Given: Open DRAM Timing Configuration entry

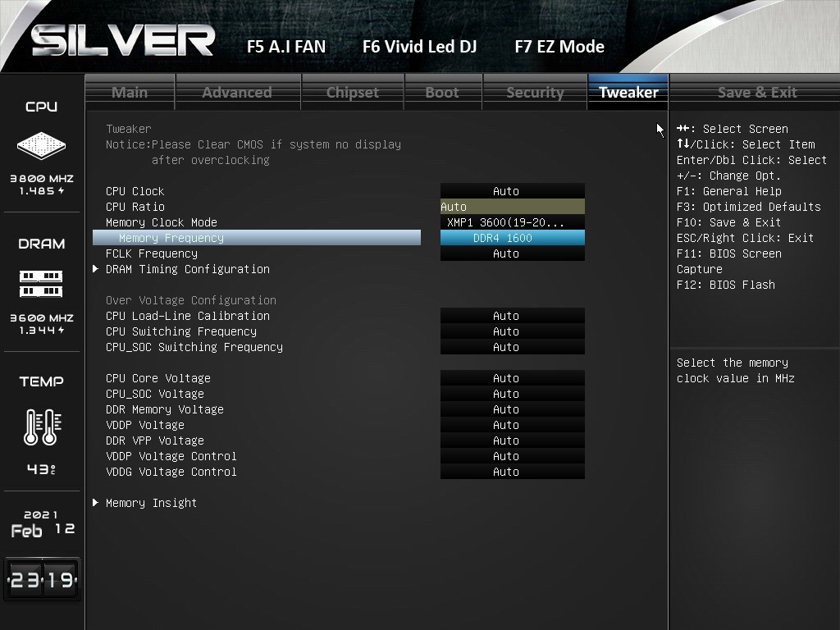Looking at the screenshot, I should 188,269.
